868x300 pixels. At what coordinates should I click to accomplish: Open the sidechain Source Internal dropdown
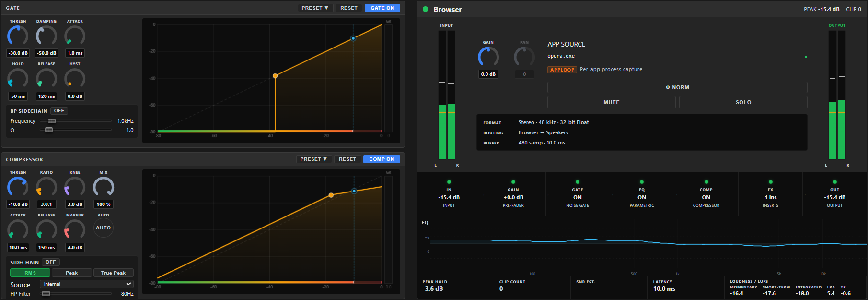point(87,284)
